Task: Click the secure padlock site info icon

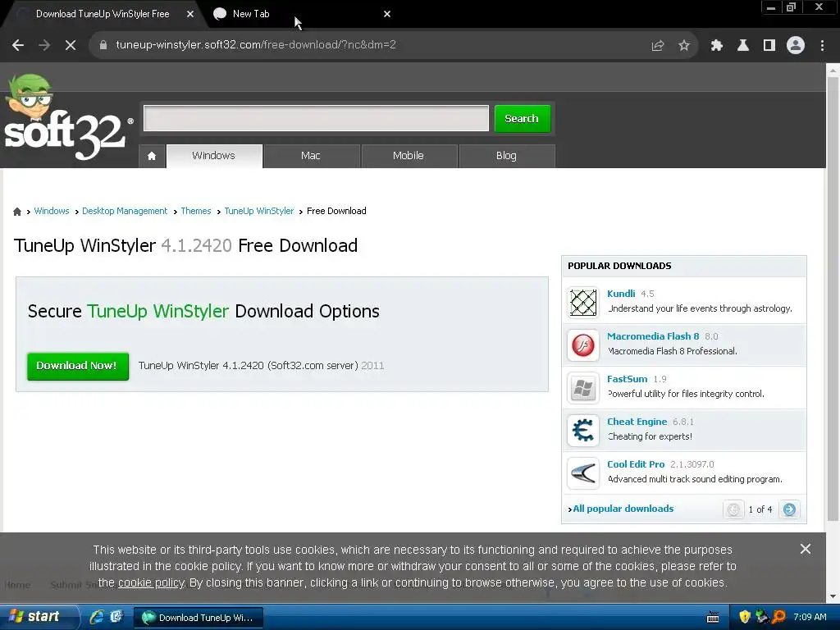Action: (x=103, y=46)
